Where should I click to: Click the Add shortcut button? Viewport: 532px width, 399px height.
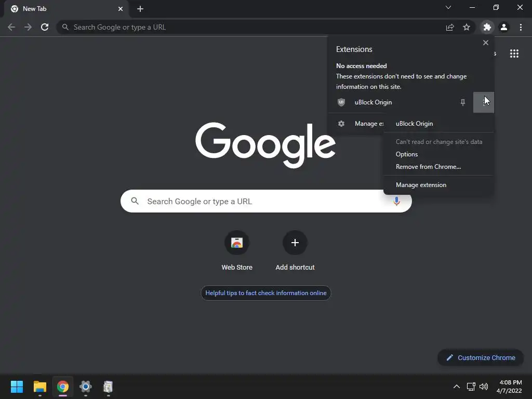[x=295, y=251]
